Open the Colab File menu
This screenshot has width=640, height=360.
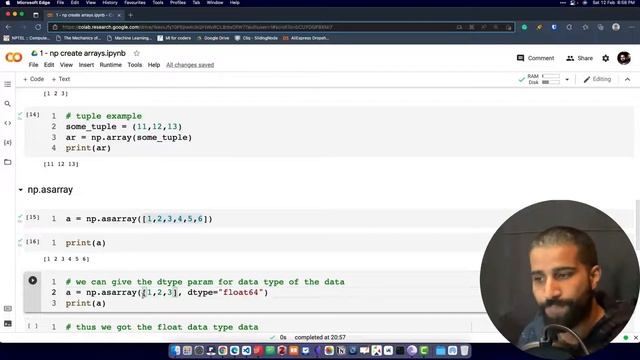[33, 65]
